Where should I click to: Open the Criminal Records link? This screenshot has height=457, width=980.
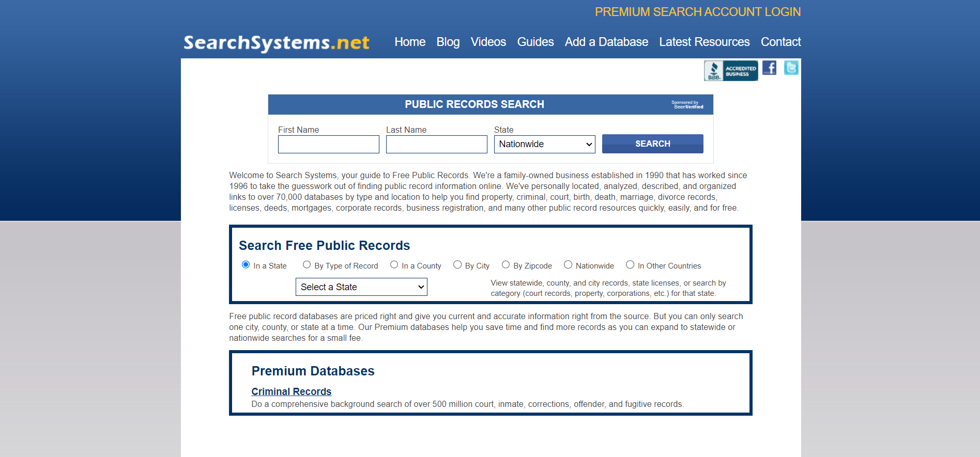291,391
